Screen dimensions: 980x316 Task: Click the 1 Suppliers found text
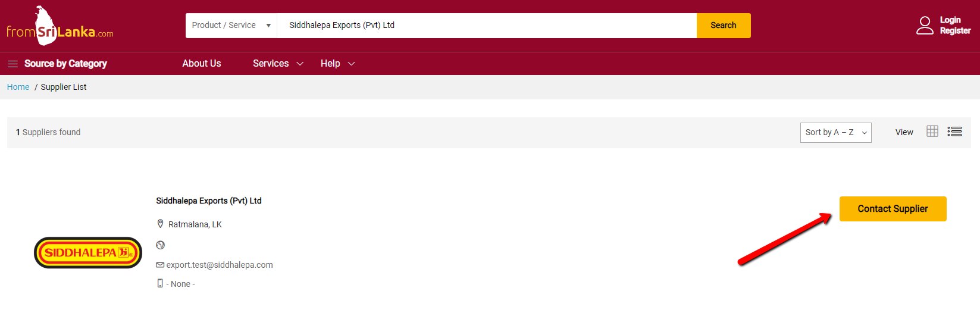(x=48, y=132)
